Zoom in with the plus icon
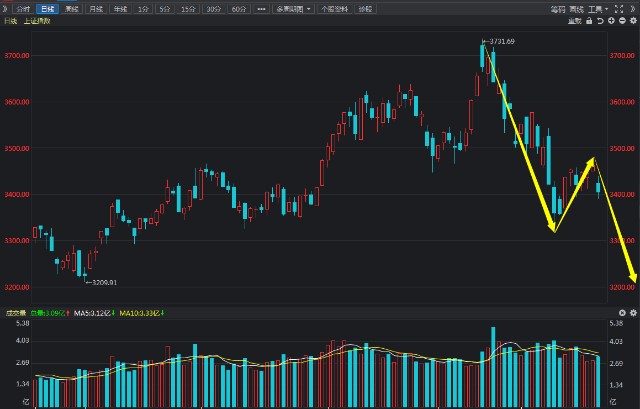This screenshot has height=409, width=640. [x=611, y=21]
